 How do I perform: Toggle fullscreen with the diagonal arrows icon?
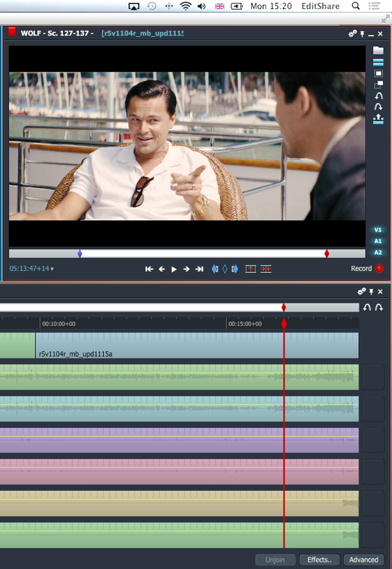coord(385,19)
